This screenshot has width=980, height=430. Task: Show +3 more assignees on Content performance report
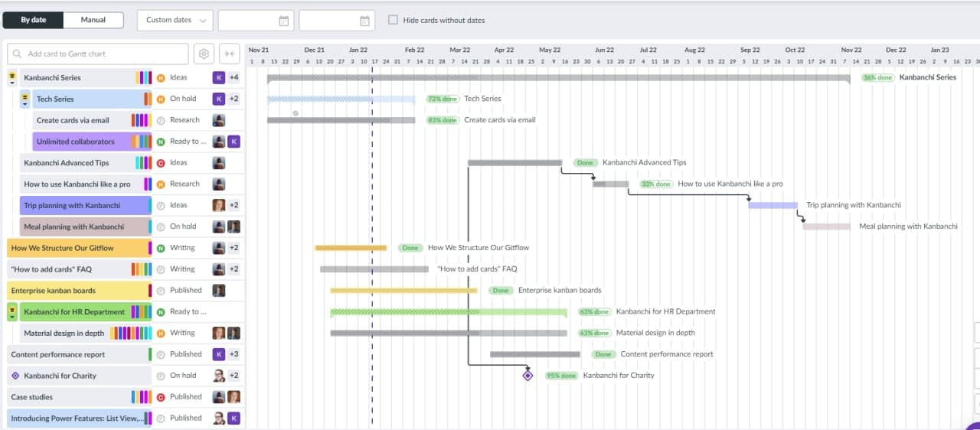[x=234, y=354]
